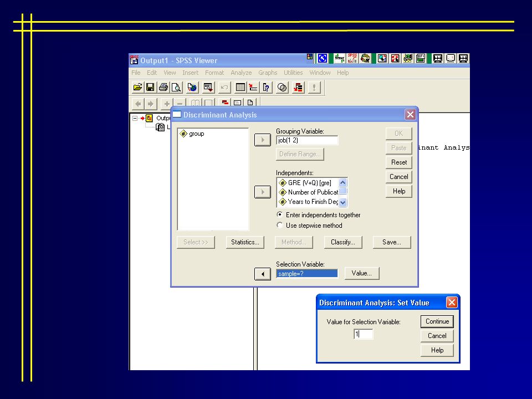This screenshot has width=532, height=399.
Task: Click Cancel in Set Value dialog
Action: 437,336
